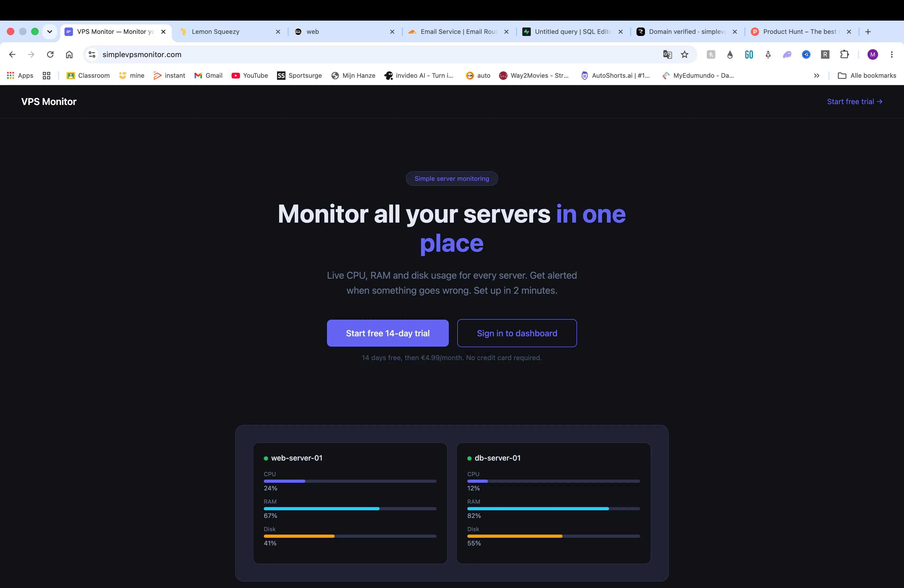Click the droplet extension icon
This screenshot has width=904, height=588.
coord(730,54)
